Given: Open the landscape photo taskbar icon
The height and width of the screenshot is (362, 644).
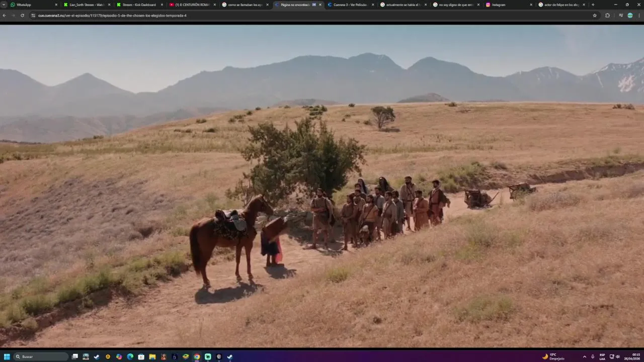Looking at the screenshot, I should click(86, 356).
